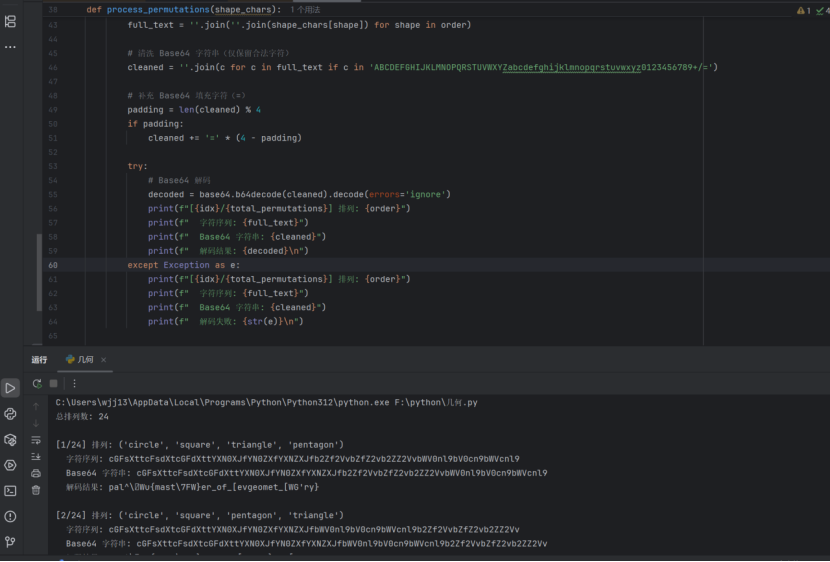Toggle scroll to end of console

(x=35, y=457)
